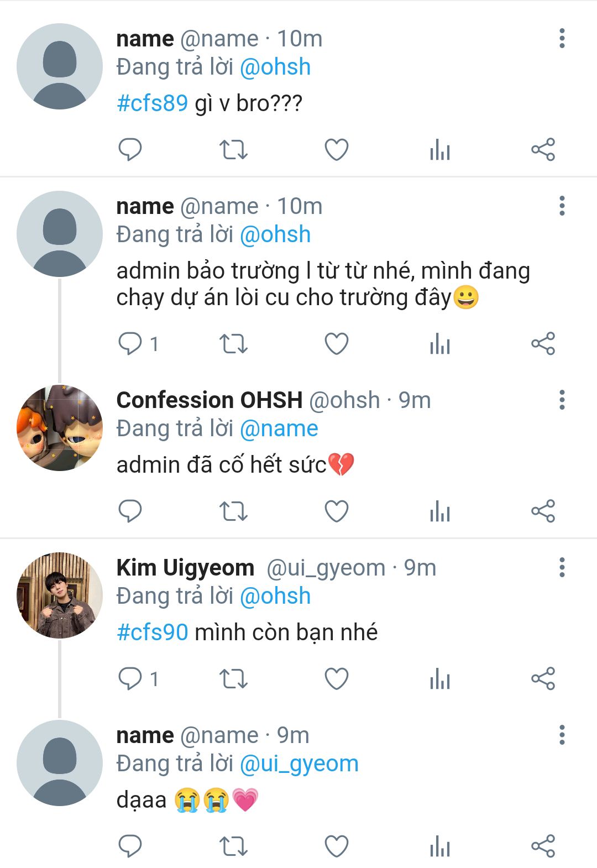Open Confession OHSH's avatar image
This screenshot has height=868, width=597.
[60, 428]
